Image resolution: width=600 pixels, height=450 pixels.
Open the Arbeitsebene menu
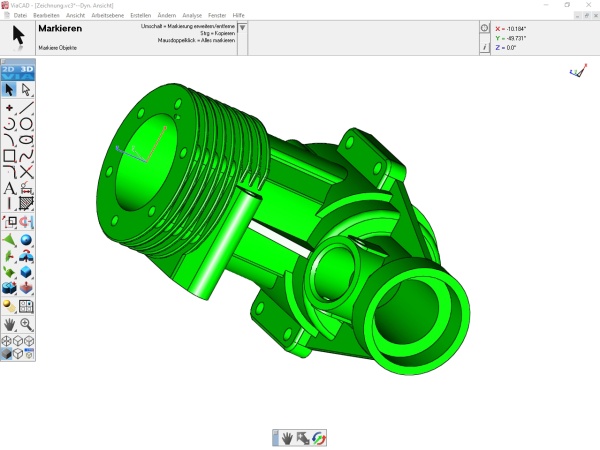[x=108, y=15]
